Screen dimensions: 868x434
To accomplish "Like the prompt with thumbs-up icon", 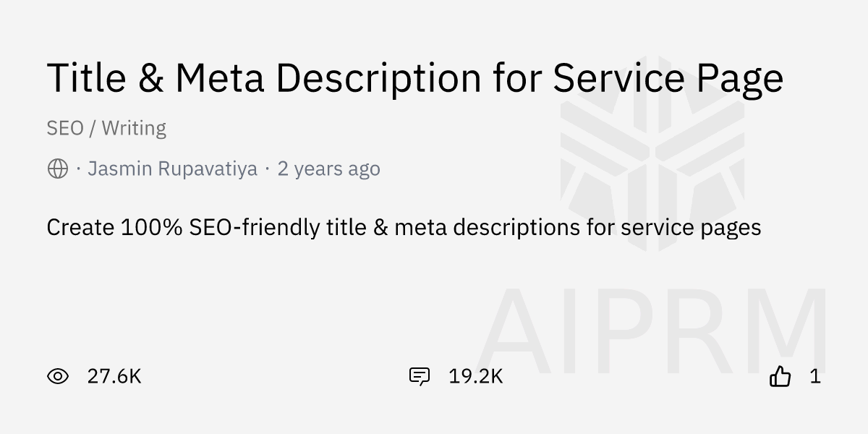I will coord(780,376).
